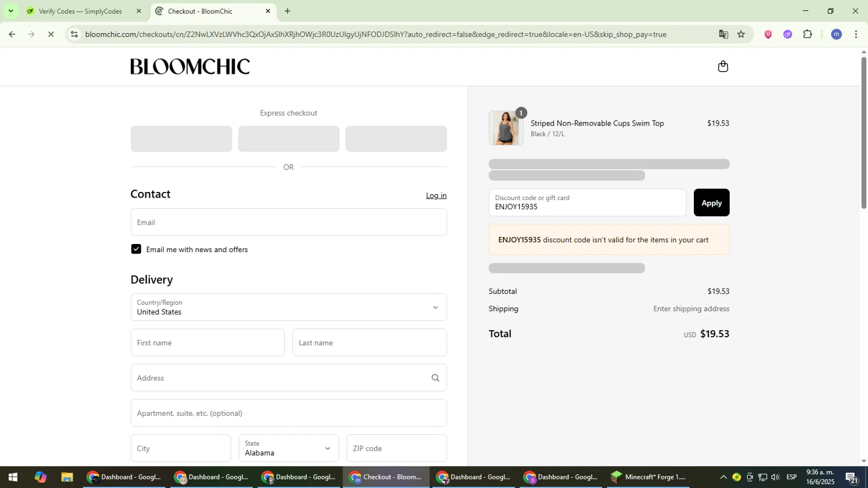868x488 pixels.
Task: Click the browser address bar URL
Action: pos(376,34)
